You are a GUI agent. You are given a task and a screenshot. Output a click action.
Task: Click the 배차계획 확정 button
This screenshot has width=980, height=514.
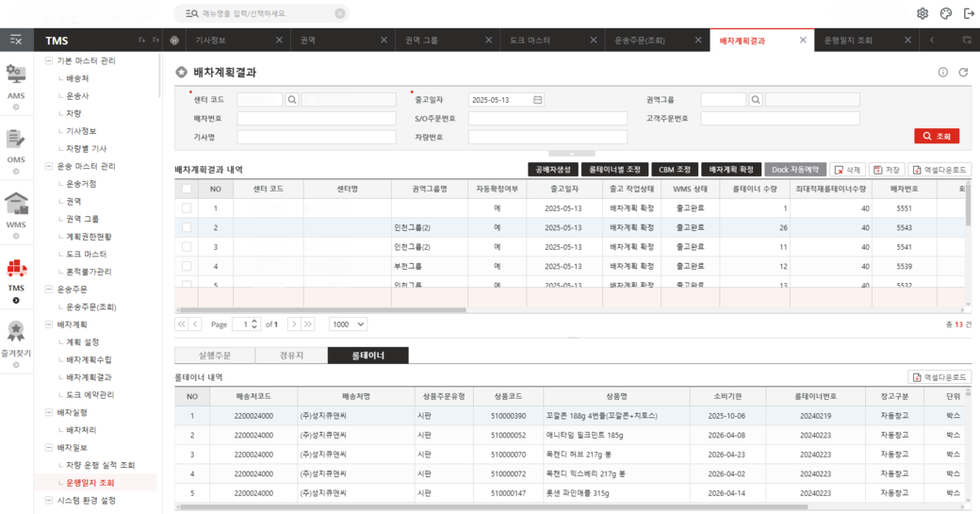(x=731, y=170)
